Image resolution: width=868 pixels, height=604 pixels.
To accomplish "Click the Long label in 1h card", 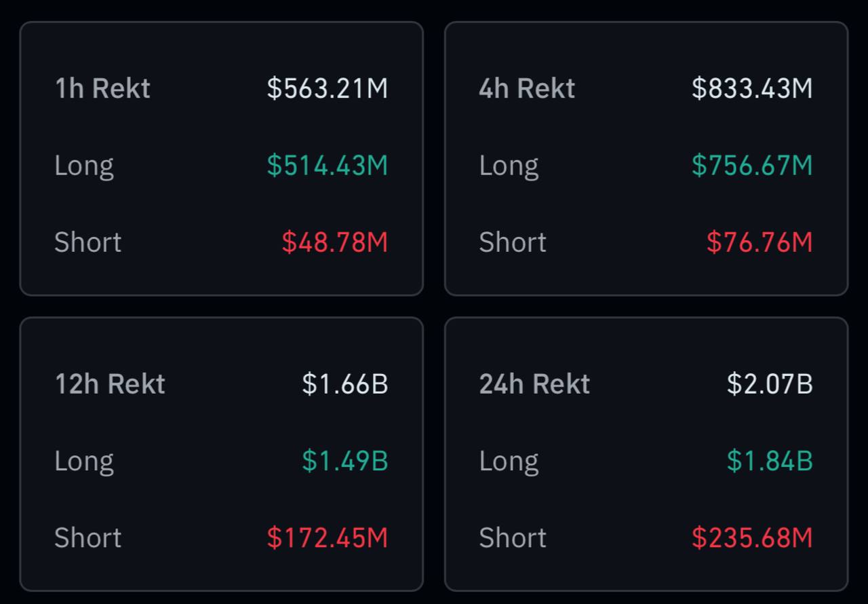I will [x=84, y=166].
